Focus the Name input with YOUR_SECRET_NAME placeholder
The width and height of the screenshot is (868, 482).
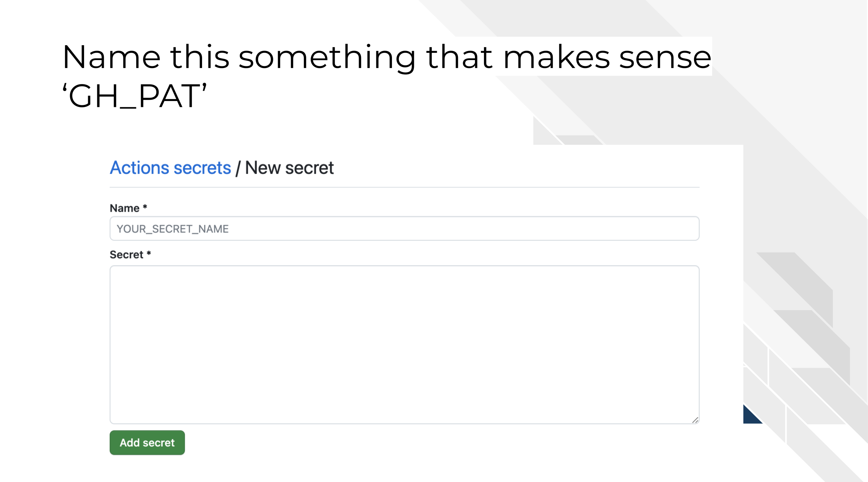tap(404, 228)
